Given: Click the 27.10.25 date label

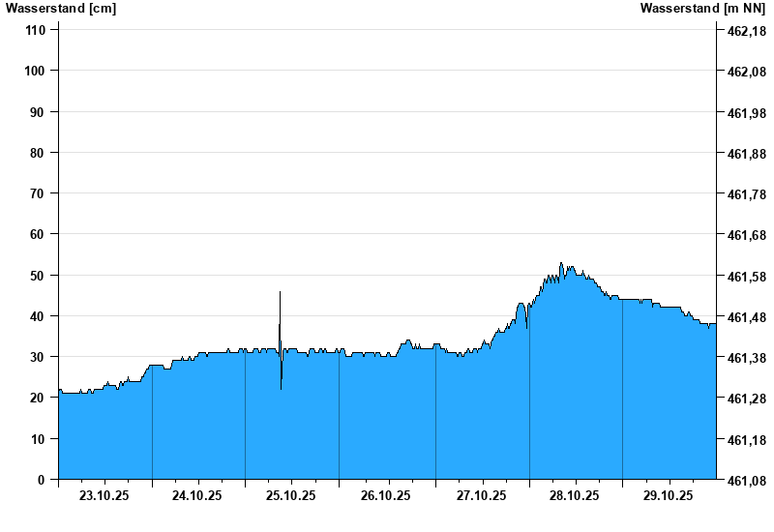Looking at the screenshot, I should point(481,495).
